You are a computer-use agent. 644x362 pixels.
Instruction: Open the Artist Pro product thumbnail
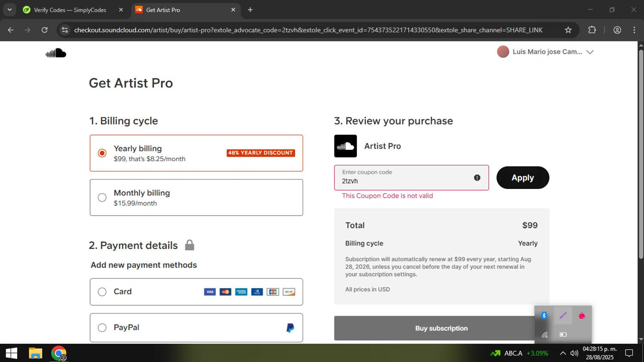click(345, 146)
